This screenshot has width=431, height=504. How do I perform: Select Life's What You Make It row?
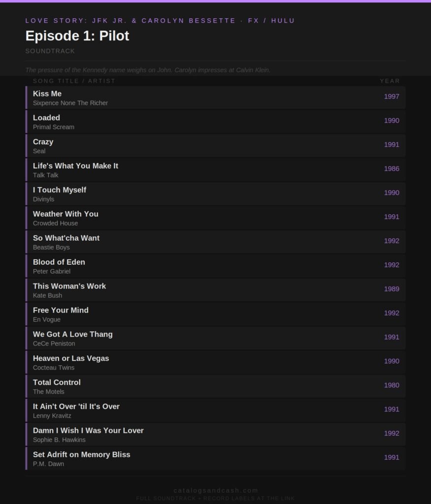(216, 170)
